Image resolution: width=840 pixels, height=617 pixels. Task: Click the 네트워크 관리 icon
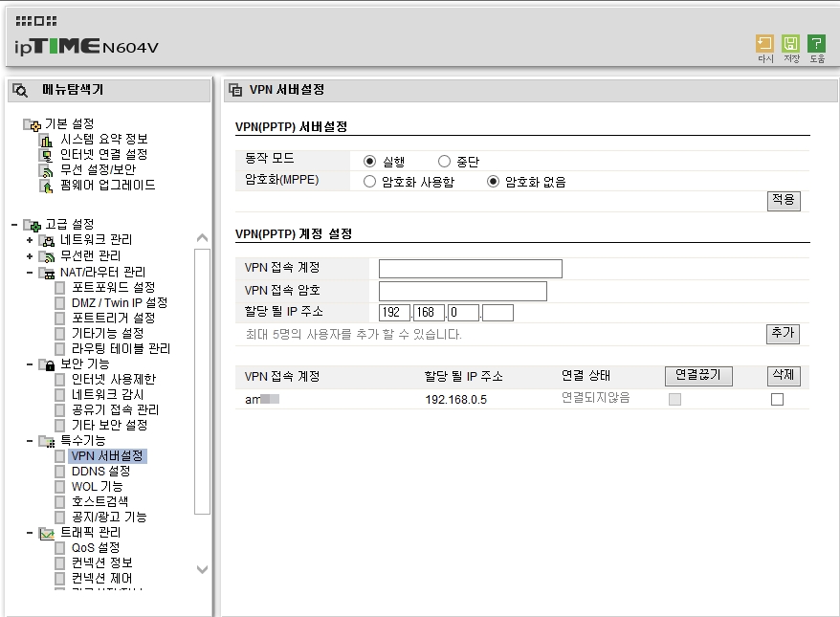(x=47, y=240)
